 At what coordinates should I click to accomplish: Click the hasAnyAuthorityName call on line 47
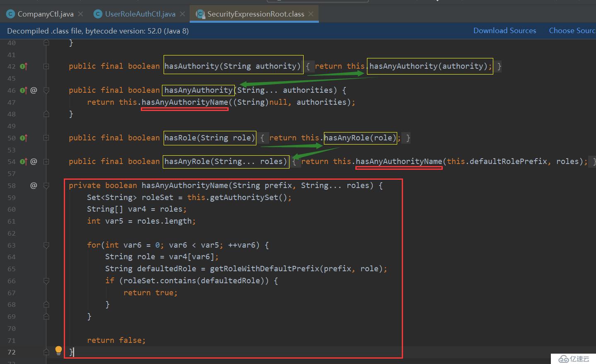(x=185, y=102)
